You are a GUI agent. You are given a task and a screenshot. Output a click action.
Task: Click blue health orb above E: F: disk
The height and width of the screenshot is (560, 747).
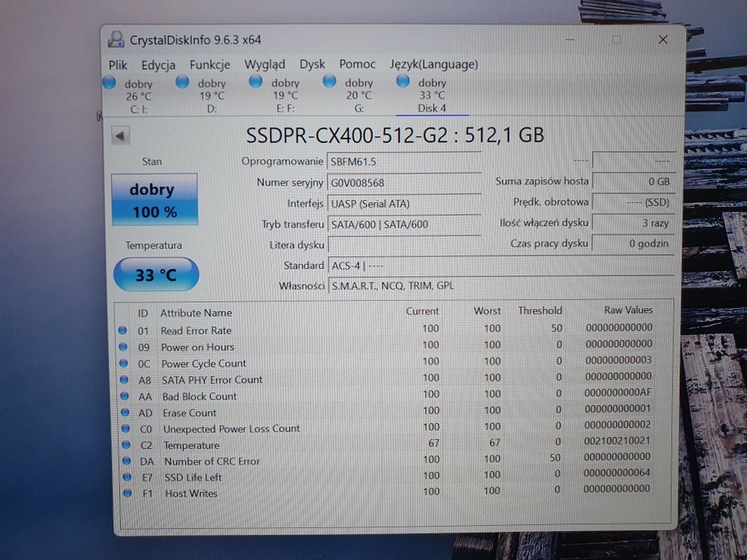(x=256, y=82)
